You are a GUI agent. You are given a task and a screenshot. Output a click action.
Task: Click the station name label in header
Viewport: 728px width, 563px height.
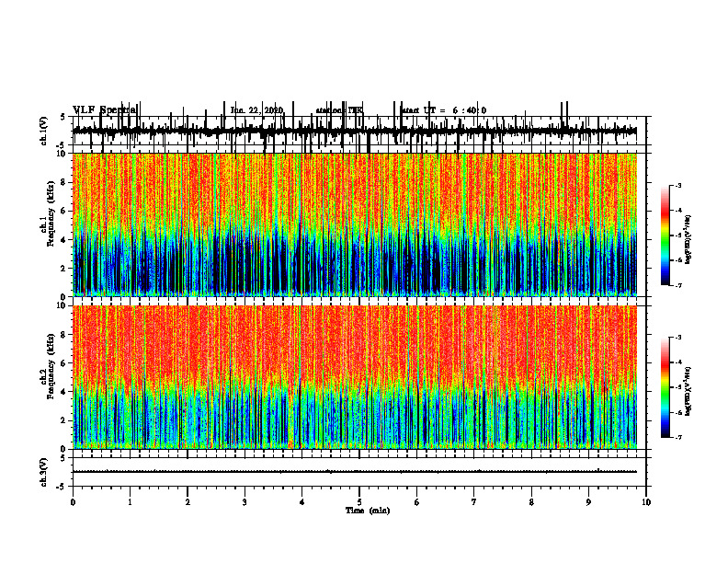click(x=339, y=110)
